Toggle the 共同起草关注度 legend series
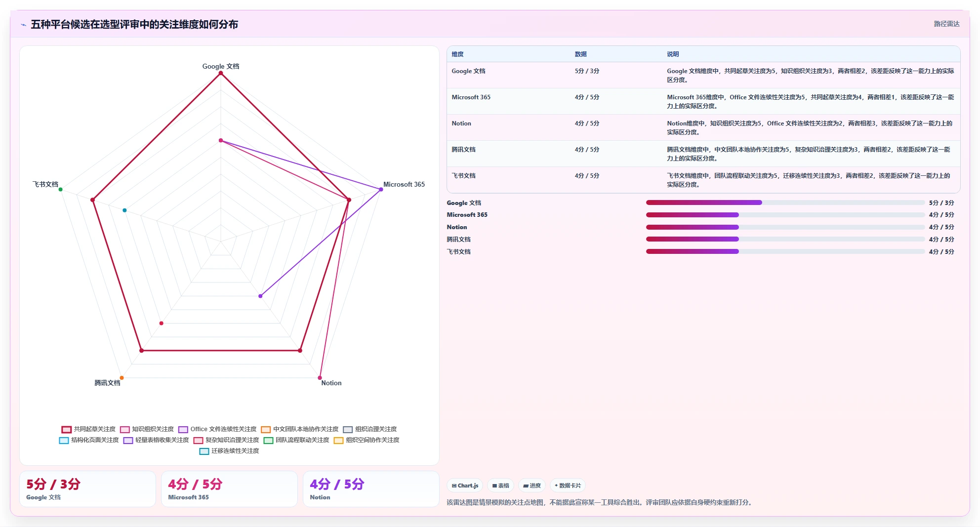The width and height of the screenshot is (980, 527). [x=88, y=429]
